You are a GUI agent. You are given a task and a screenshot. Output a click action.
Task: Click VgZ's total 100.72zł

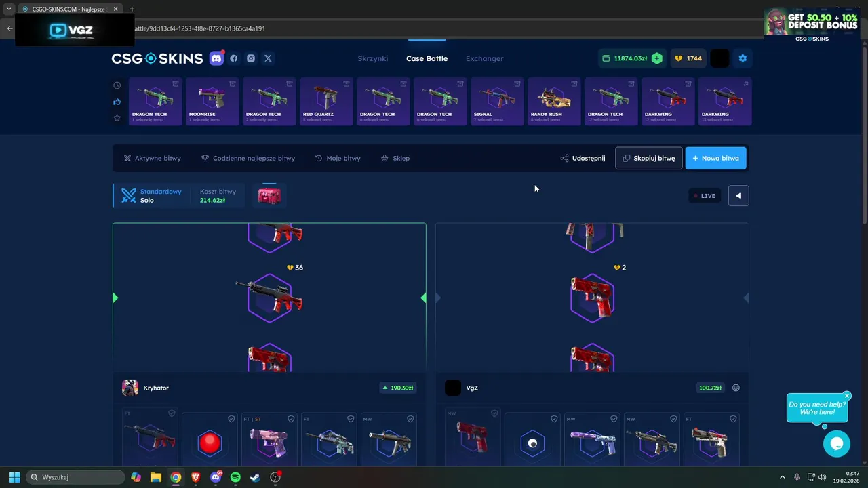[710, 388]
